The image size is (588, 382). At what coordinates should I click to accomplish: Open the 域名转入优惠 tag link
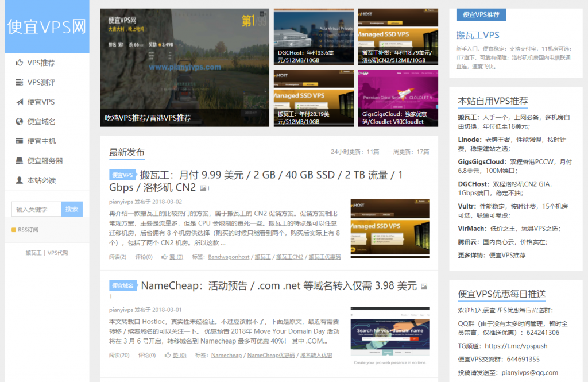pos(316,355)
